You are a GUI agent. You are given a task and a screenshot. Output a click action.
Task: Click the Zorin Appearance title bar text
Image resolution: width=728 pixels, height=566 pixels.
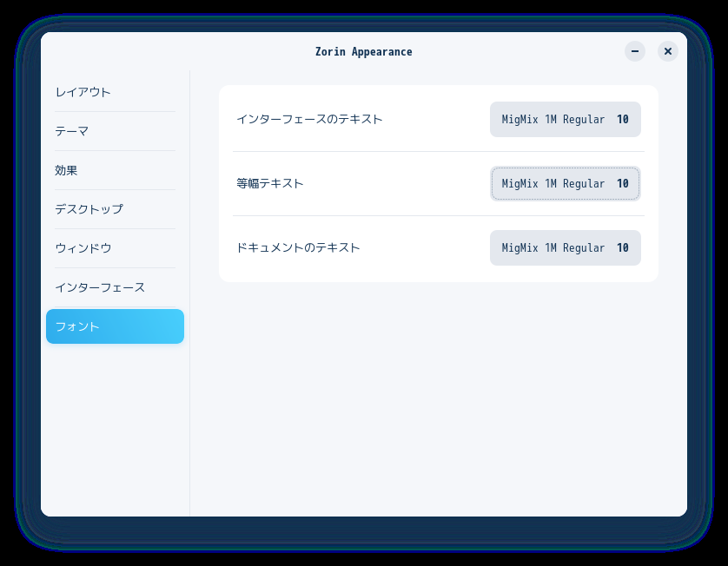click(x=364, y=51)
